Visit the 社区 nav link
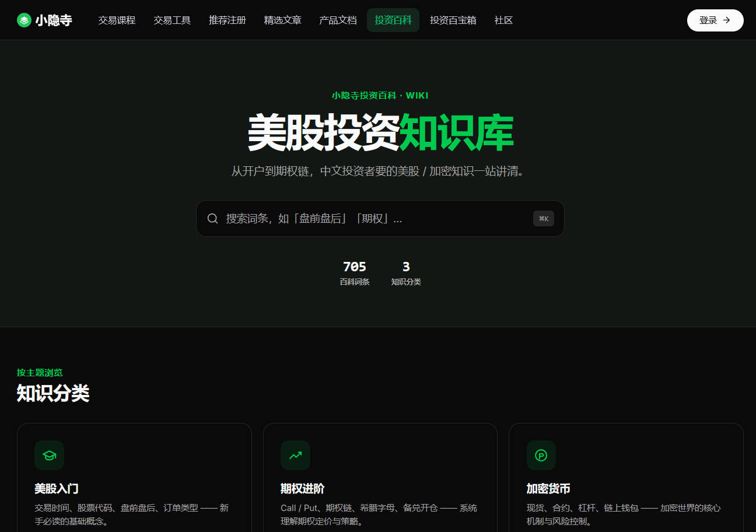This screenshot has width=756, height=532. point(503,20)
